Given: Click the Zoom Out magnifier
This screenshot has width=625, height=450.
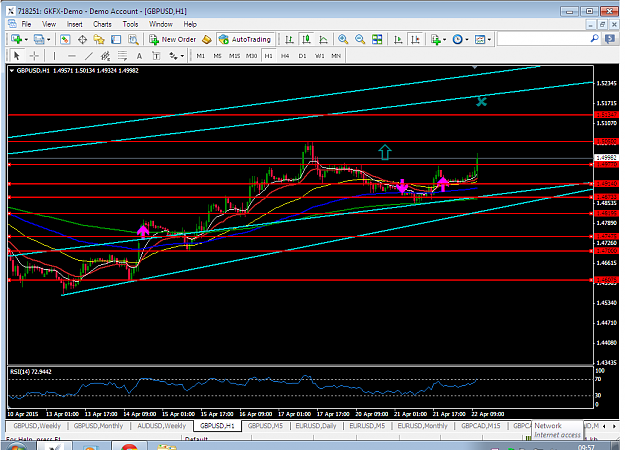Looking at the screenshot, I should [x=360, y=39].
